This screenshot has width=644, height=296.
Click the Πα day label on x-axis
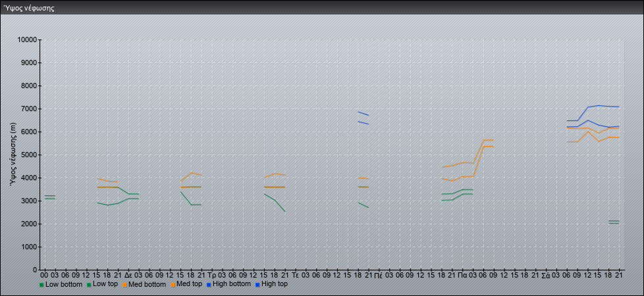click(x=463, y=275)
